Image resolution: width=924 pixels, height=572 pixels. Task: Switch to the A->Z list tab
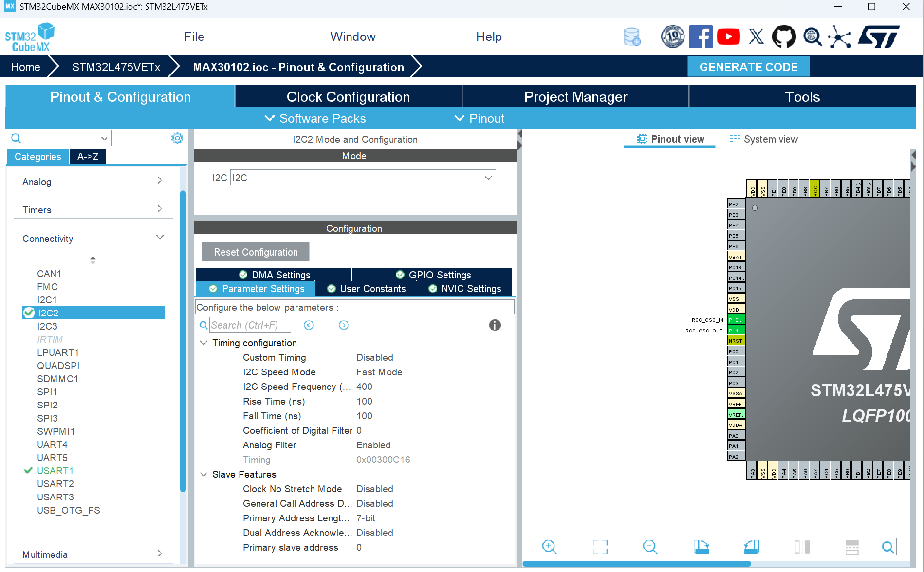pyautogui.click(x=88, y=157)
